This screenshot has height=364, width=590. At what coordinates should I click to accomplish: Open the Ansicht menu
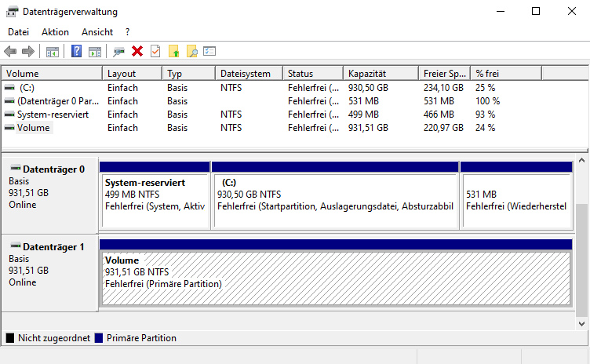point(97,32)
